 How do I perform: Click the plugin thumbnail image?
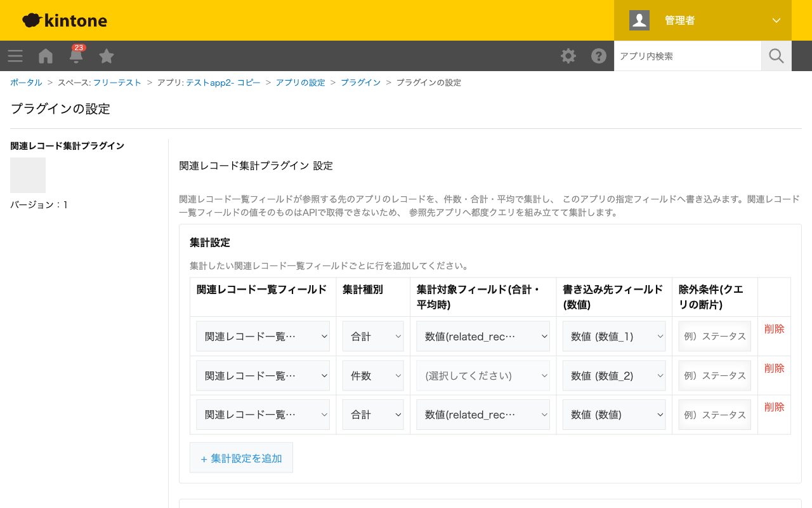coord(28,175)
